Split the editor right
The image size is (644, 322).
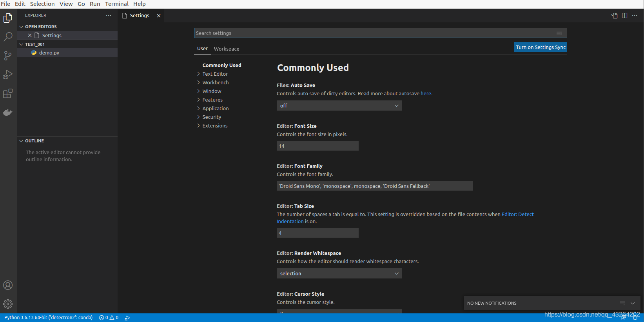pyautogui.click(x=624, y=16)
